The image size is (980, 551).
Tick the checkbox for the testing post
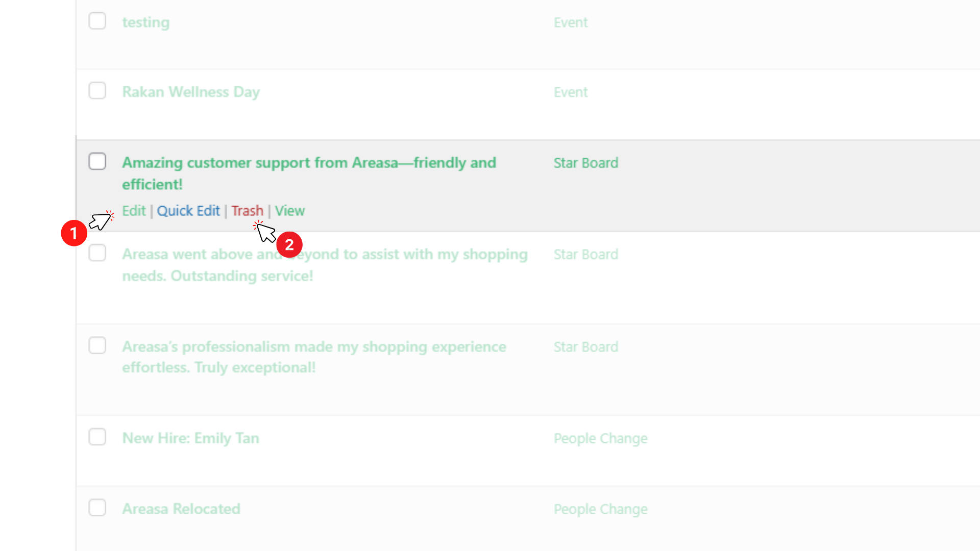(97, 21)
